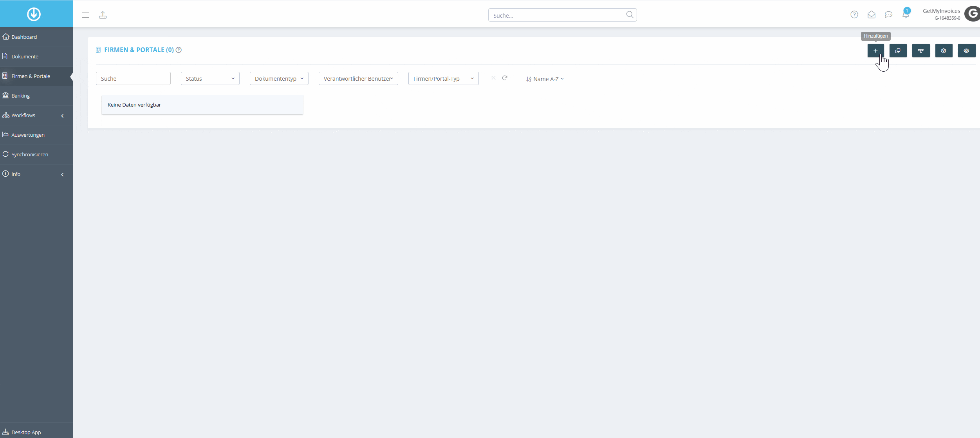
Task: Toggle the eye visibility button
Action: [967, 51]
